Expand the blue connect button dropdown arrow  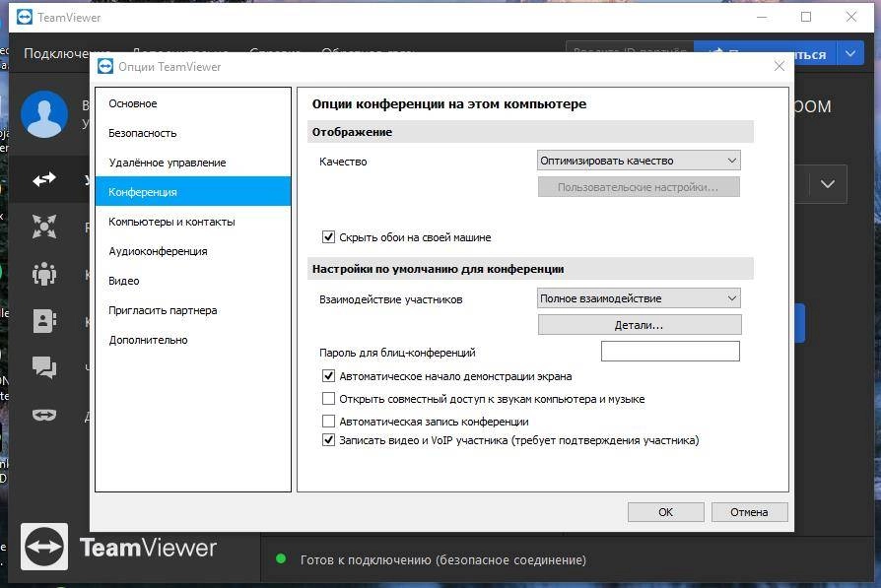pos(850,53)
